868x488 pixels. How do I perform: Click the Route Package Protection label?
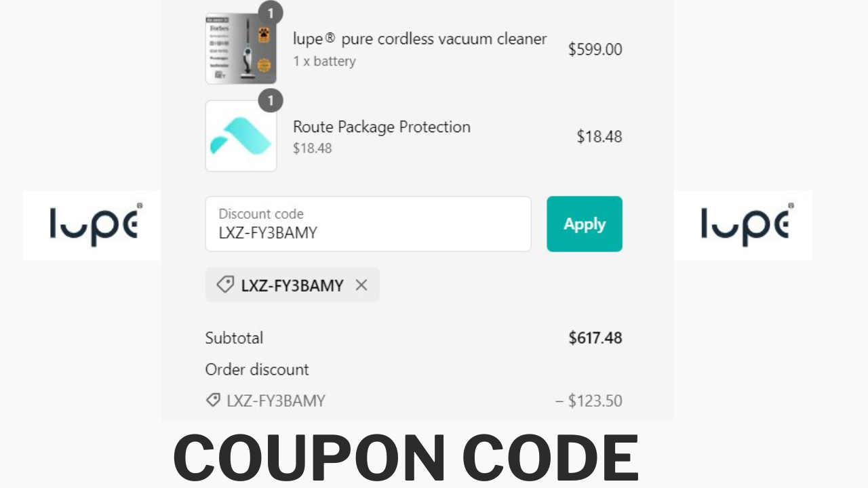[382, 127]
